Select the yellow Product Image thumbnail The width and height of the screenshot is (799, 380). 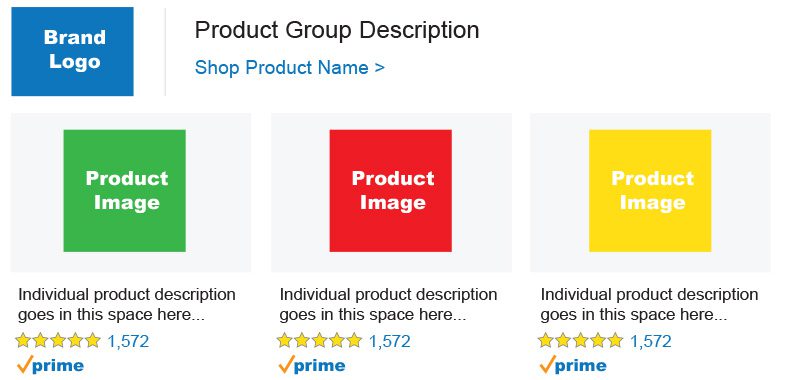tap(650, 191)
